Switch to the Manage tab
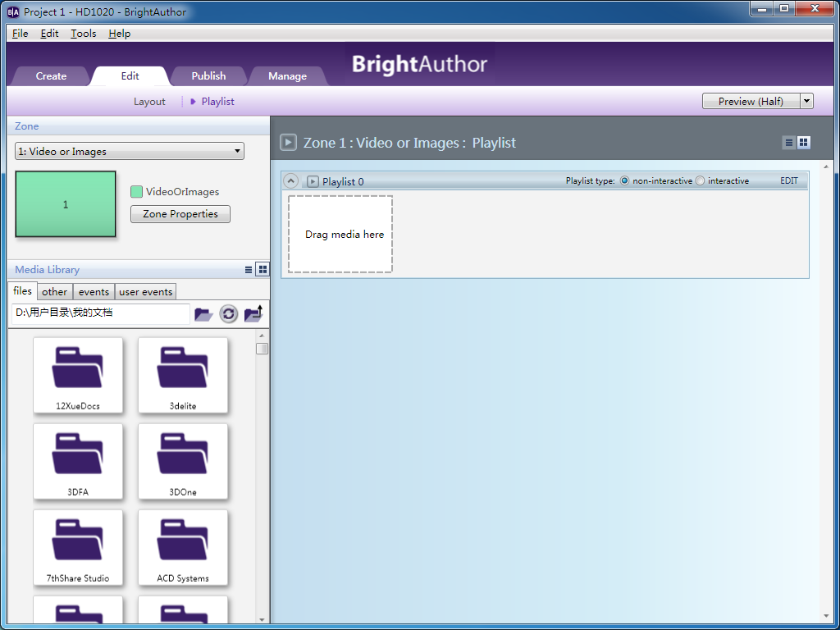 coord(288,76)
